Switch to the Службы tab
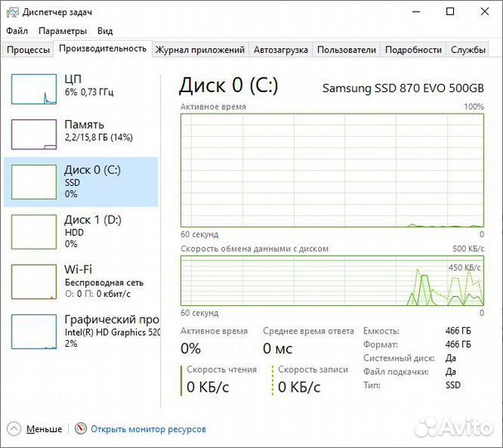503x448 pixels. [467, 50]
